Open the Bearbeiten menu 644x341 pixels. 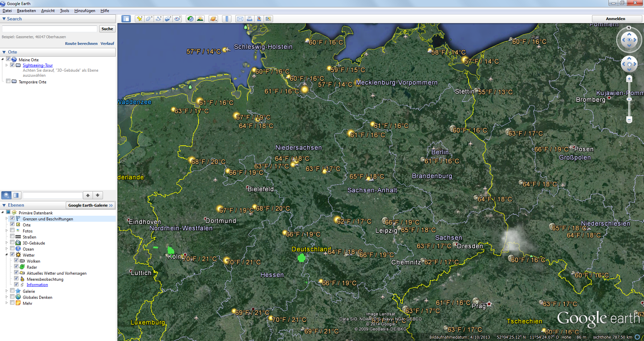click(x=26, y=11)
